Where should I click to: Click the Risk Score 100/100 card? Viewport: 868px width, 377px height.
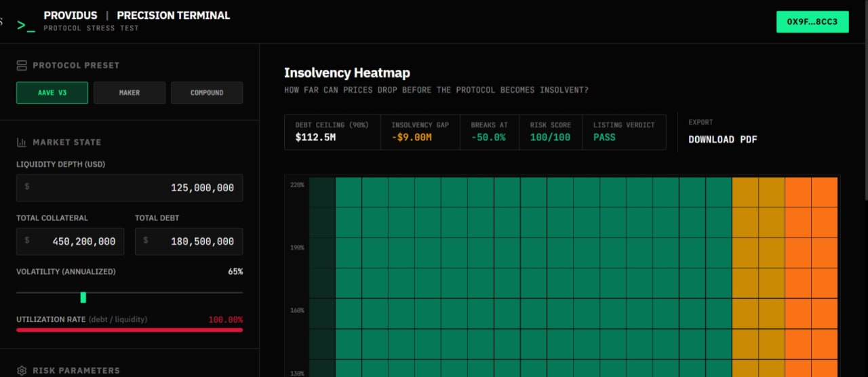(551, 132)
